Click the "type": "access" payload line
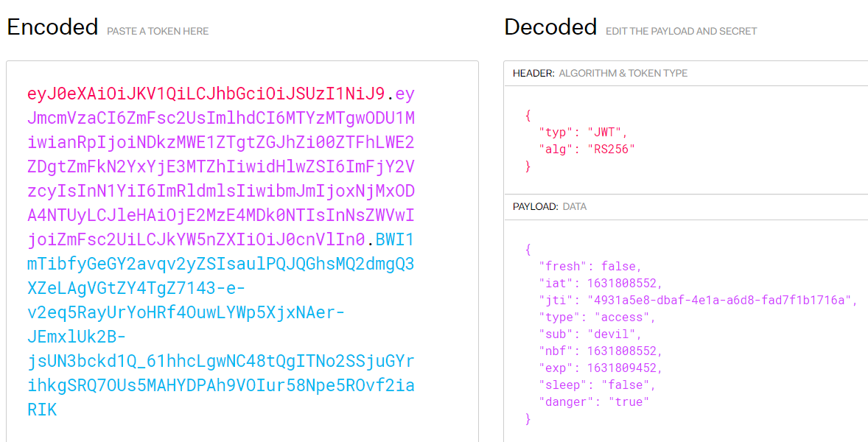 597,317
